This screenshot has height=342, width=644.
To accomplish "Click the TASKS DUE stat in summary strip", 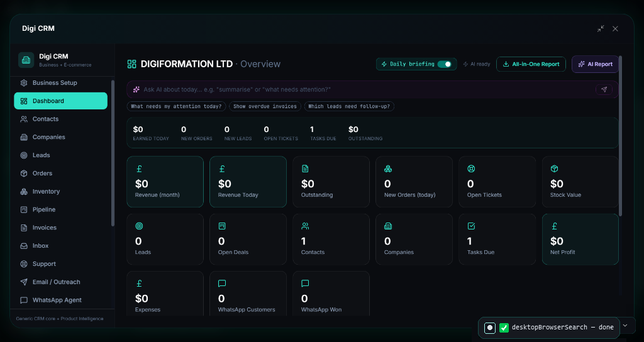I will pyautogui.click(x=323, y=133).
